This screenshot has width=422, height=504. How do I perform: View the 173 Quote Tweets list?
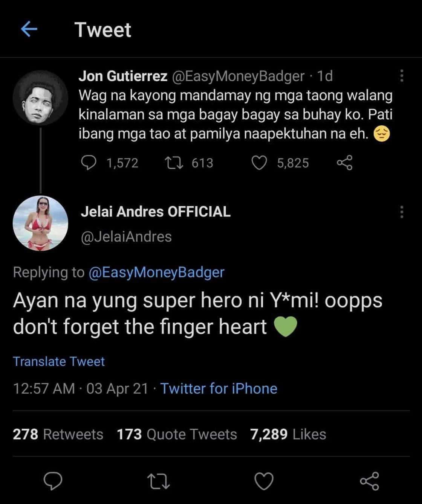(x=177, y=434)
